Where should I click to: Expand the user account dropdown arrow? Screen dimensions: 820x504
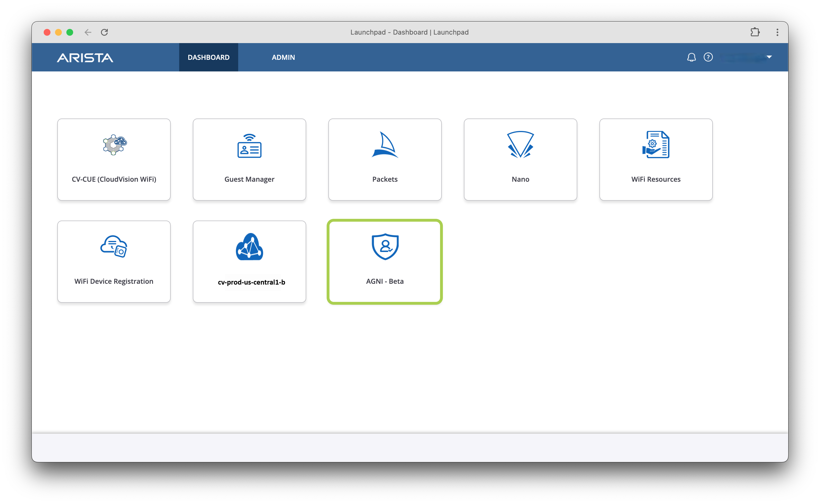click(x=769, y=57)
